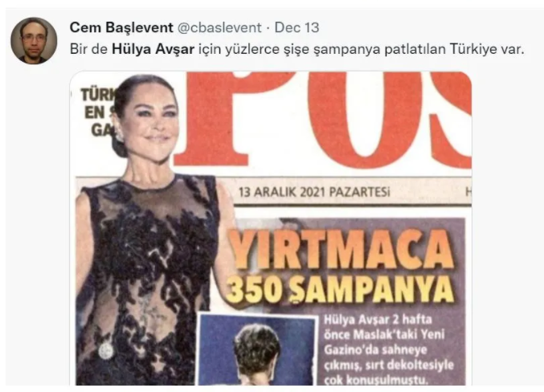Click the small inset photo with blue background
Screen dimensions: 544x392
258,349
